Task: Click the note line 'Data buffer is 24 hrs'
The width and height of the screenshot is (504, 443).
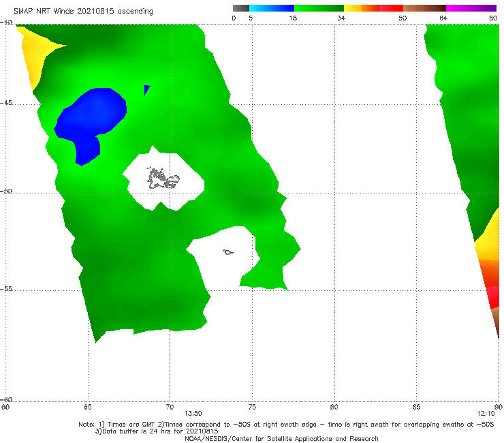Action: coord(157,431)
